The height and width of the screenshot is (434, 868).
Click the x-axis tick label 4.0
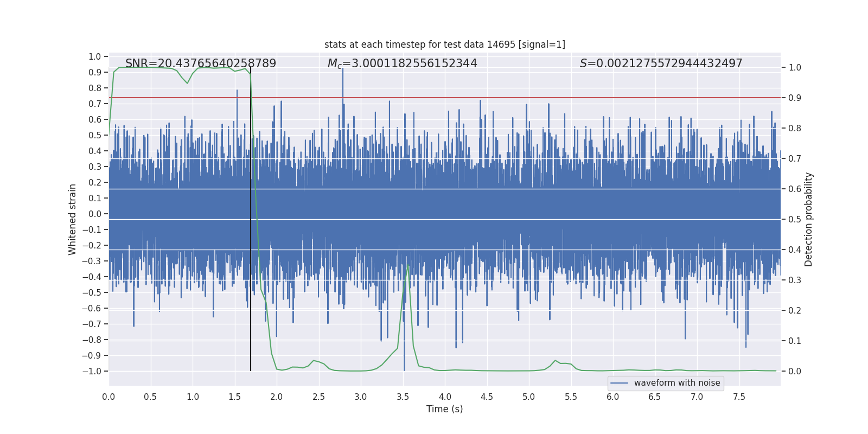(445, 397)
